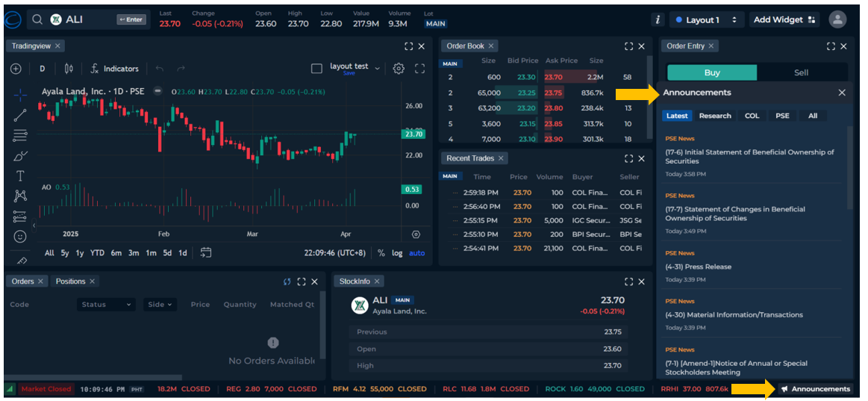This screenshot has height=401, width=868.
Task: Select the ruler measure tool
Action: tap(22, 260)
